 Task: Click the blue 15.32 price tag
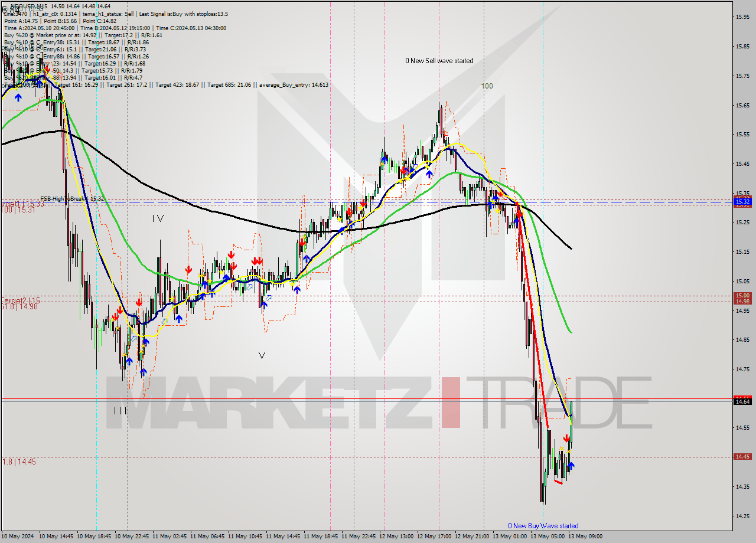tap(742, 202)
